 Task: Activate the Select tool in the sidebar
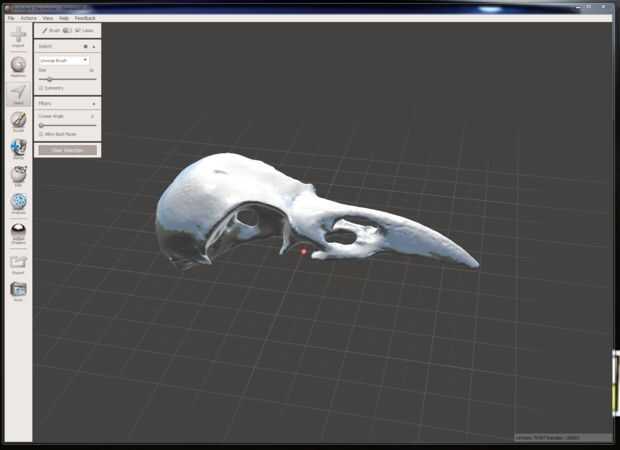[x=18, y=94]
